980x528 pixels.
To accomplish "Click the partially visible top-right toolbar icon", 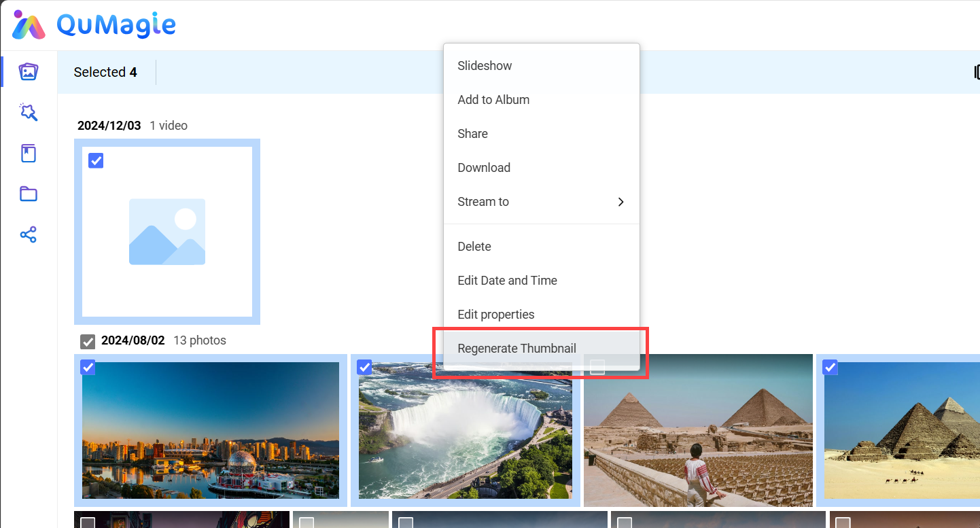I will click(x=976, y=72).
